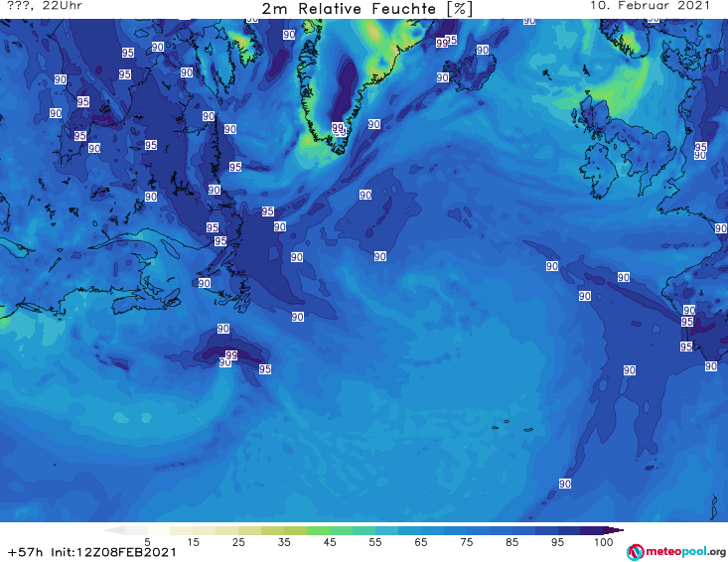The width and height of the screenshot is (728, 562).
Task: Click the meteopool.org logo
Action: (x=676, y=552)
